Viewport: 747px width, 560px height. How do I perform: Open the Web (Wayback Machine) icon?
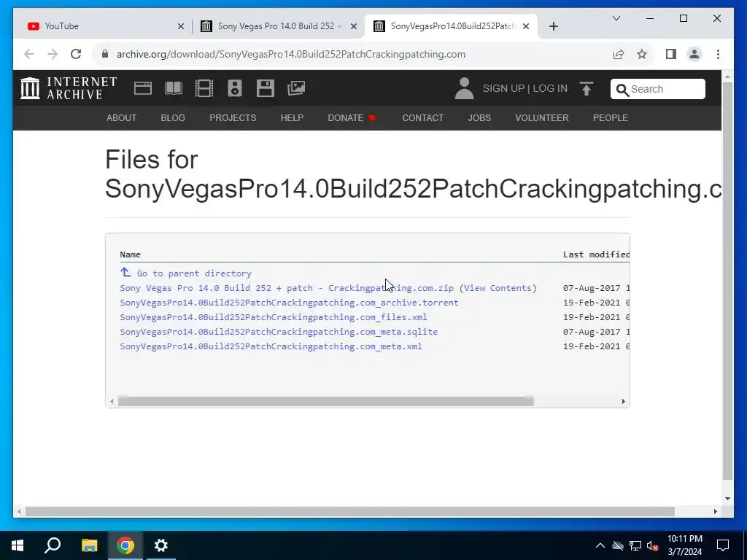pos(143,88)
